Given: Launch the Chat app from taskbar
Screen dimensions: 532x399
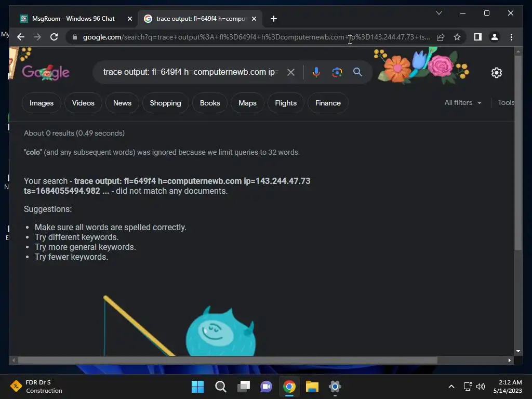Looking at the screenshot, I should coord(266,387).
